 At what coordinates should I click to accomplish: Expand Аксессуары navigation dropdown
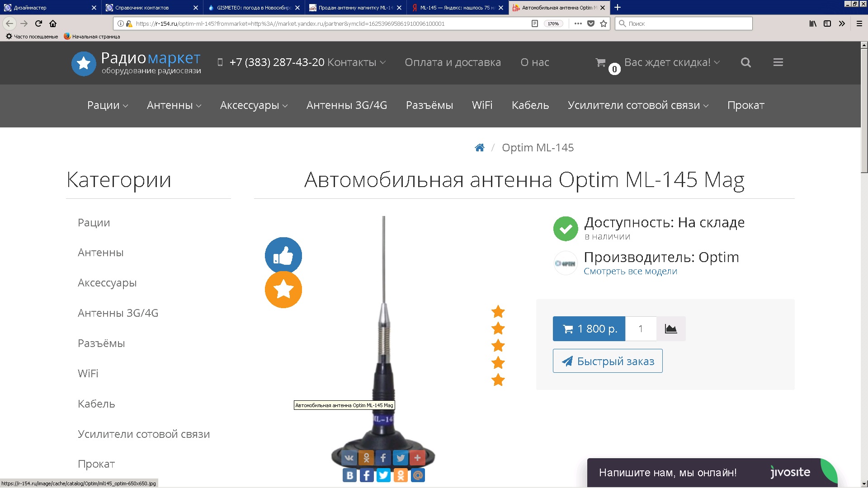tap(254, 105)
